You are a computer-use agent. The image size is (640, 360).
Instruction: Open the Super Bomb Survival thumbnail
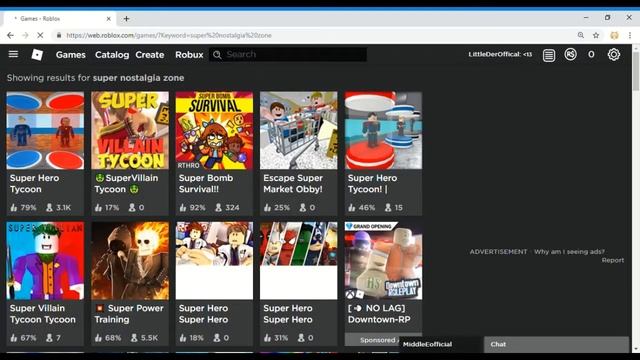[x=214, y=130]
